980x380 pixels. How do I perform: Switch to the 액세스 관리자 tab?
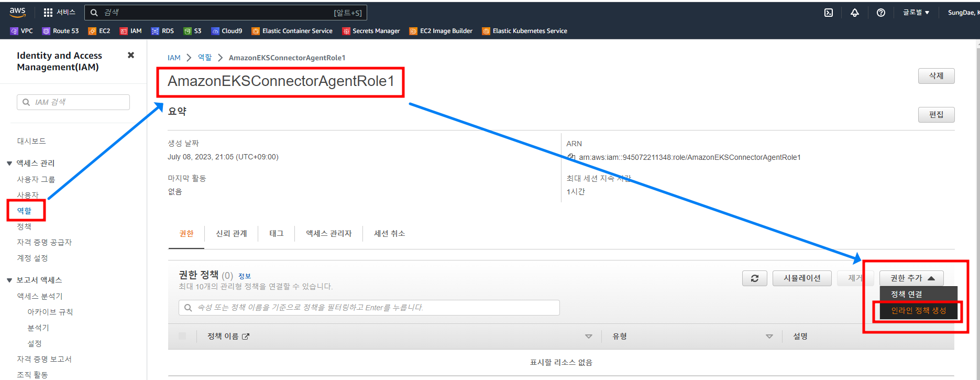(329, 234)
